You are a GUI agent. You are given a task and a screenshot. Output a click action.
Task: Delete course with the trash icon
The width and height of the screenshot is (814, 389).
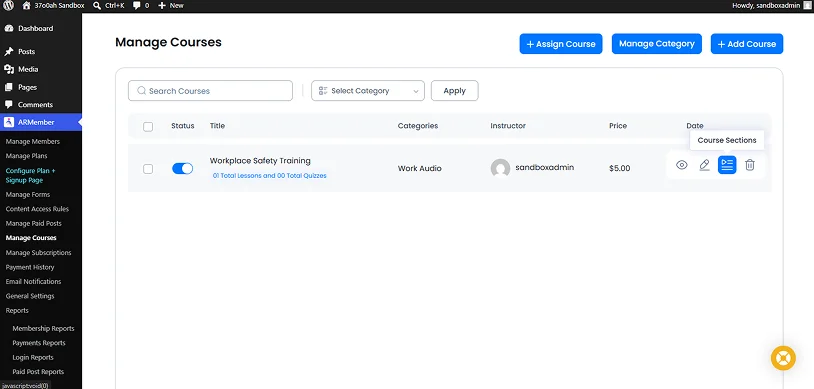click(750, 165)
